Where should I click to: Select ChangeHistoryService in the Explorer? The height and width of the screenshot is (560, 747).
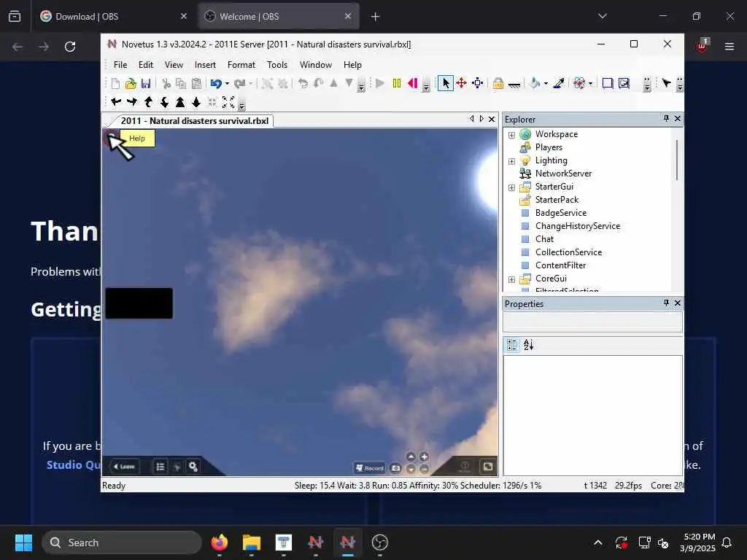[578, 226]
